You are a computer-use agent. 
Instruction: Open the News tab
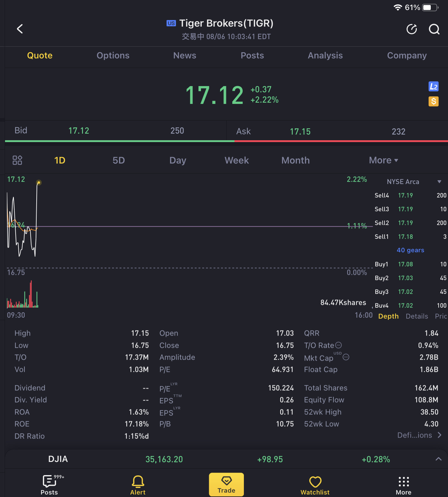[185, 55]
